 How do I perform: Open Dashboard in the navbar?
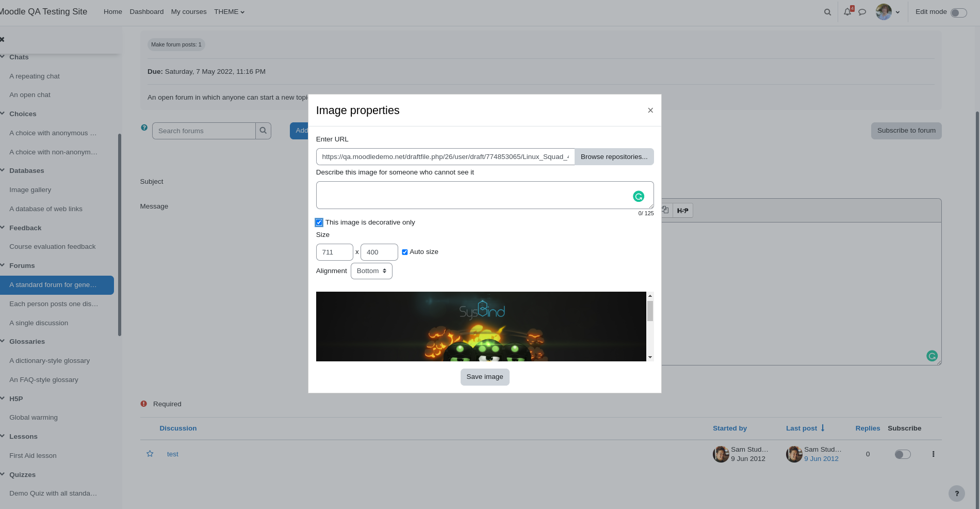coord(146,12)
